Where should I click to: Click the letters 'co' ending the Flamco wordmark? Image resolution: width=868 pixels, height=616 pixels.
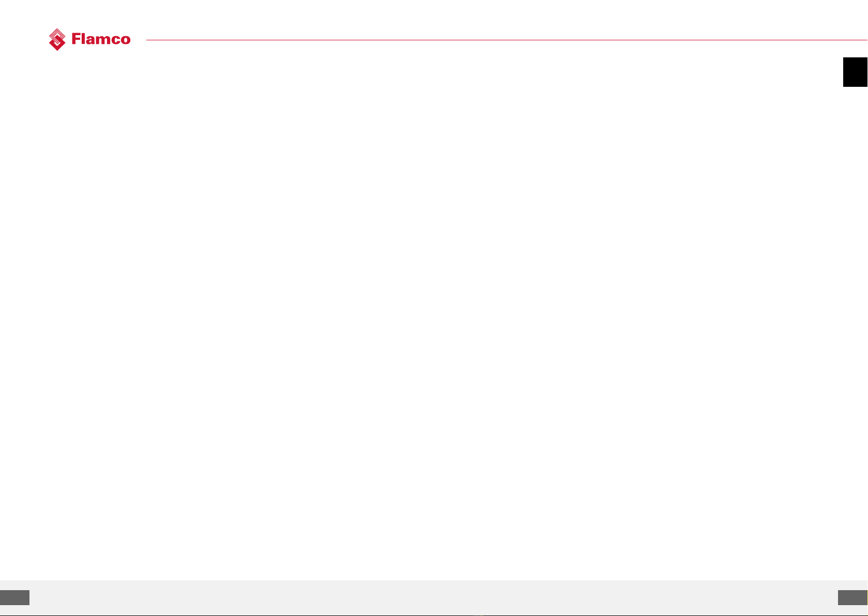[x=121, y=41]
